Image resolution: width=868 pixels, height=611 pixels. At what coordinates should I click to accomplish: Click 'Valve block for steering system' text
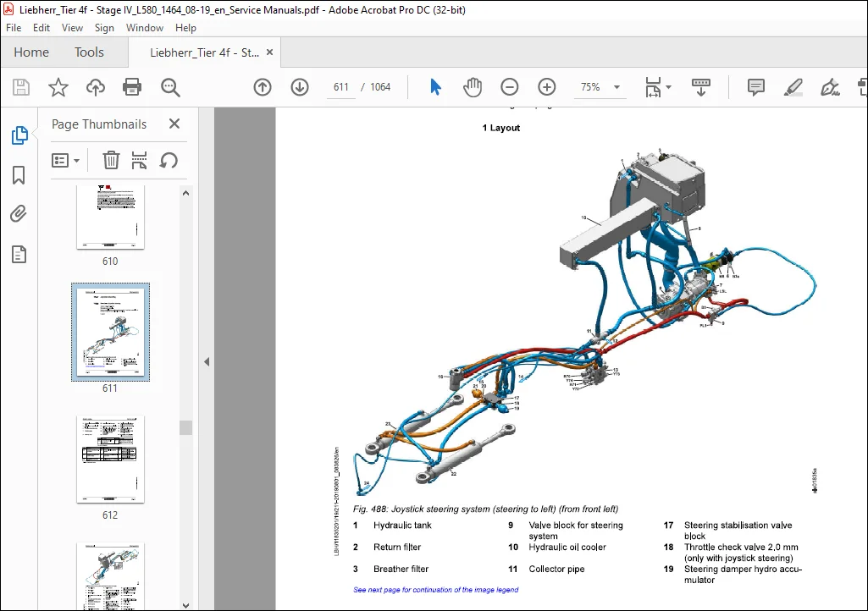click(x=576, y=531)
